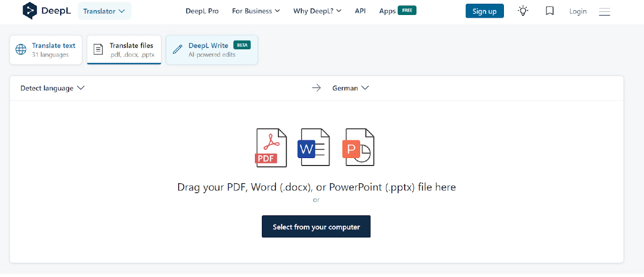Select the Translate files tab
Viewport: 644px width, 277px height.
[x=124, y=50]
